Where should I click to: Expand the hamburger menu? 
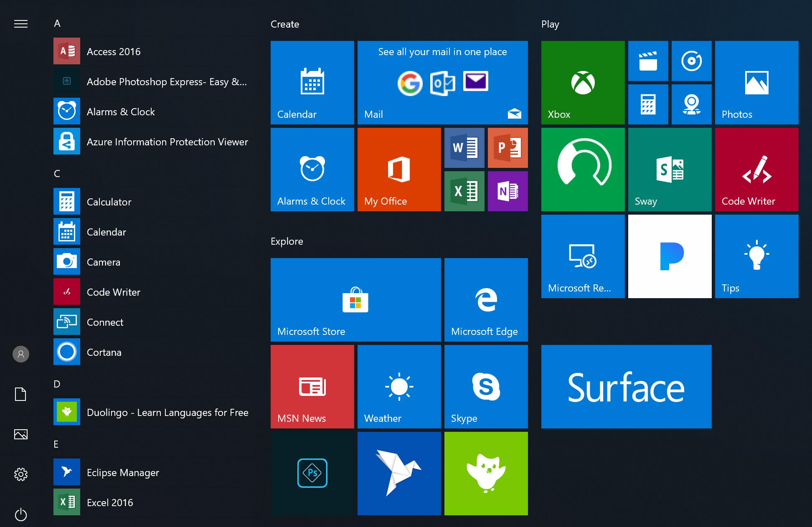[x=20, y=24]
